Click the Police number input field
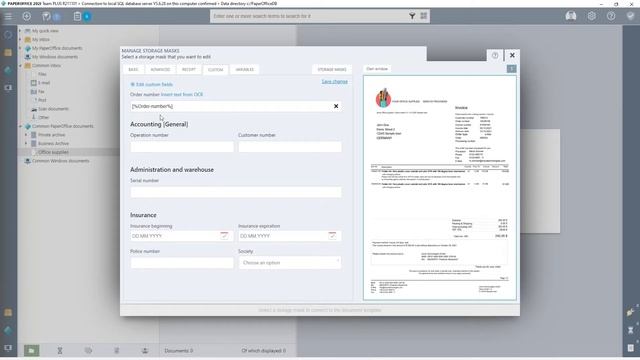 click(182, 263)
